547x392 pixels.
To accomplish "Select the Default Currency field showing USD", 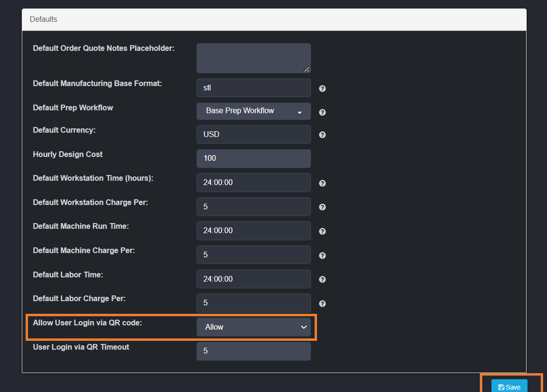I will click(x=253, y=134).
